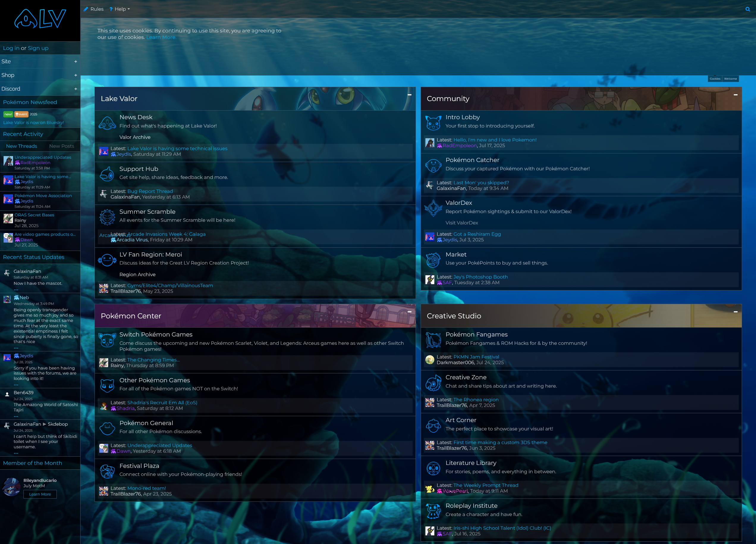Click the Roleplay Institute forum icon
This screenshot has width=756, height=544.
tap(433, 511)
